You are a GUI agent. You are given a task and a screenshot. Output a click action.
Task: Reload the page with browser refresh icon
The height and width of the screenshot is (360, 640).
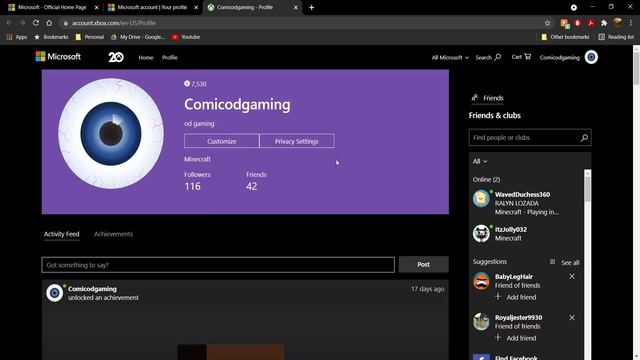click(x=36, y=23)
